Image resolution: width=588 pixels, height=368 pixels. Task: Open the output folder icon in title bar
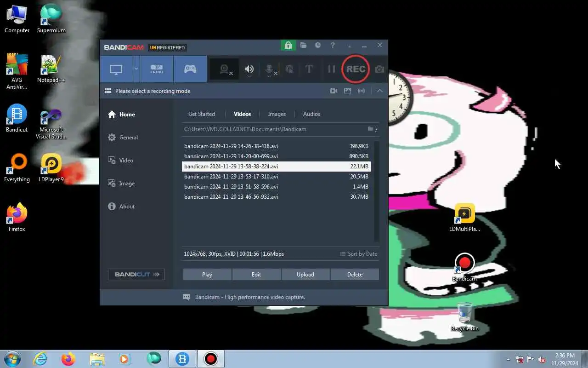pyautogui.click(x=303, y=46)
